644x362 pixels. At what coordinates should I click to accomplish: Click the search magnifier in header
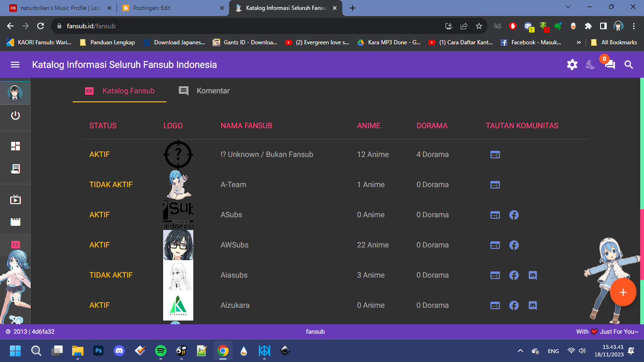[628, 65]
